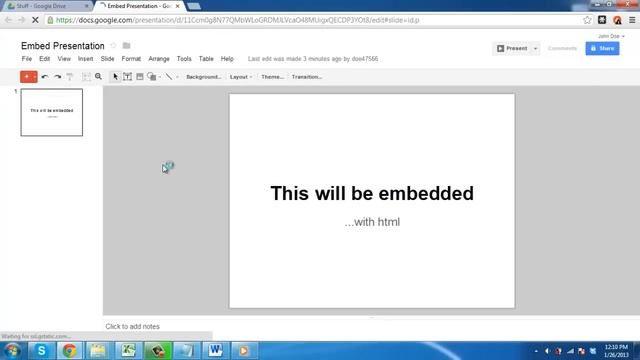Open the Chrome menu icon
This screenshot has height=360, width=640.
632,20
